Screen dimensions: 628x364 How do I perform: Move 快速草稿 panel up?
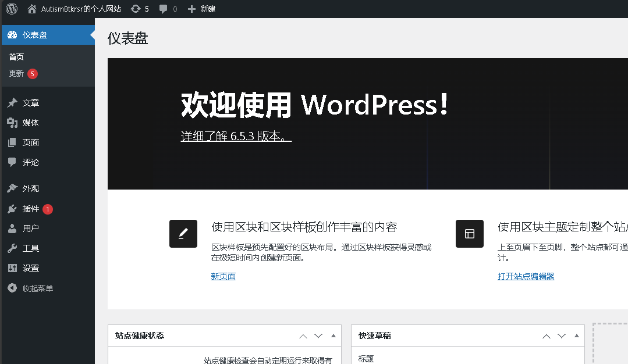pos(547,336)
